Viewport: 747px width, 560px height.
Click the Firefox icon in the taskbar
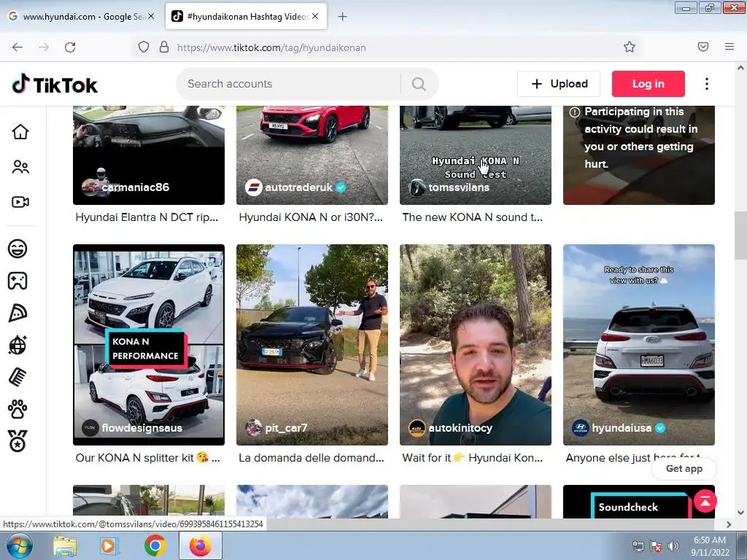(201, 546)
